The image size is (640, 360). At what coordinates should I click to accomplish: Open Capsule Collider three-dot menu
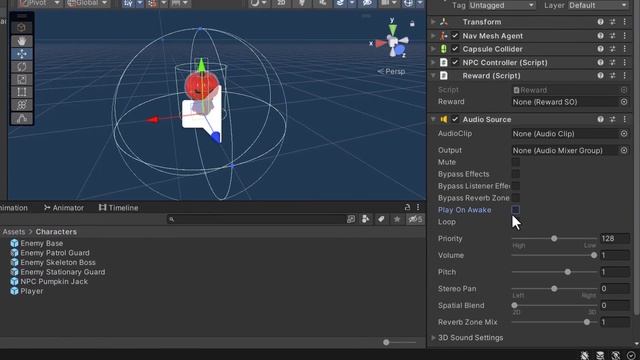point(624,49)
